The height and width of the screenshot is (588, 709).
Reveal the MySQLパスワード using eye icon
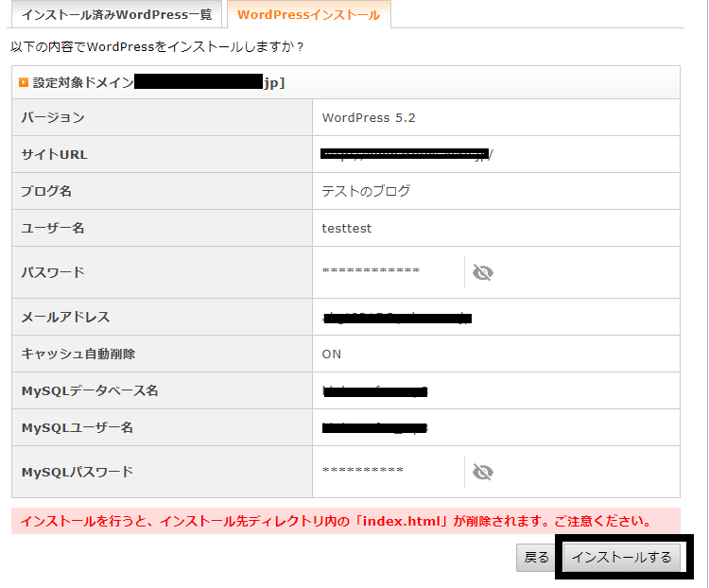coord(483,472)
